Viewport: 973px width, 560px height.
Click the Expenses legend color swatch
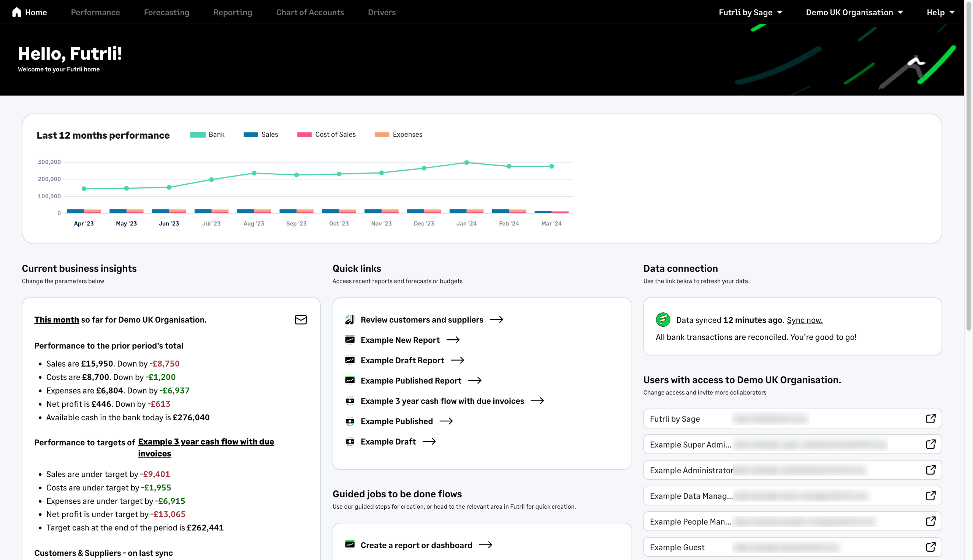tap(382, 134)
